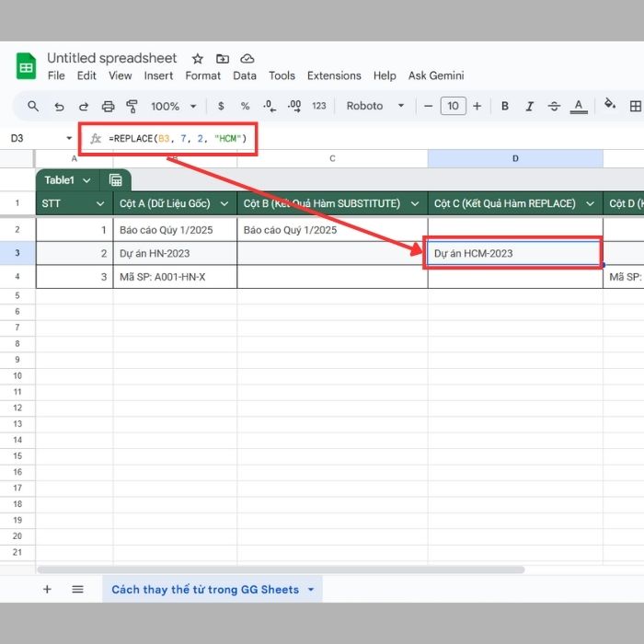Add a new sheet with plus button
This screenshot has height=644, width=644.
[x=47, y=590]
